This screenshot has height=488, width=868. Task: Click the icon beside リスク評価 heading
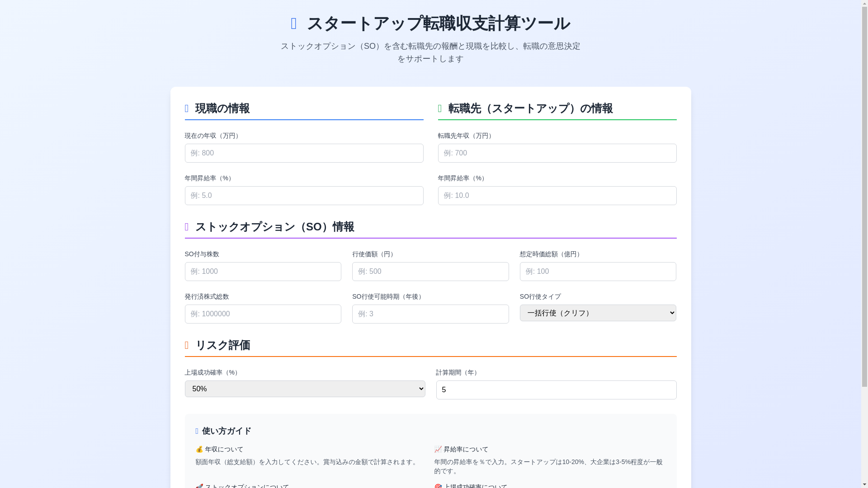(x=187, y=345)
